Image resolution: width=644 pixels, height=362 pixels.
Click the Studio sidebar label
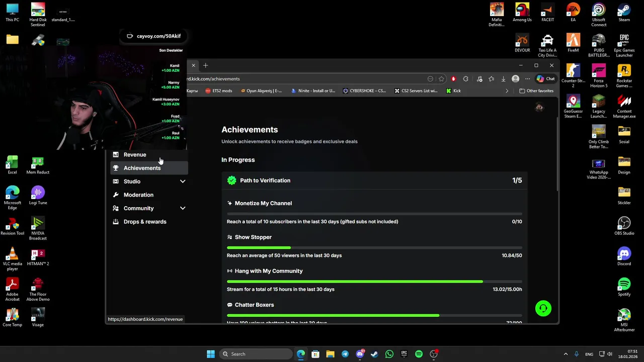coord(132,182)
